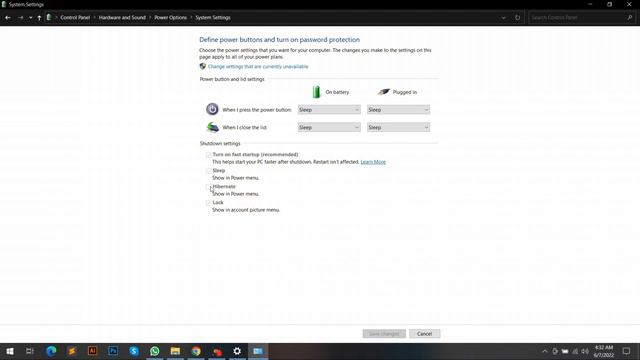Open Control Panel breadcrumb
Image resolution: width=640 pixels, height=360 pixels.
point(75,18)
